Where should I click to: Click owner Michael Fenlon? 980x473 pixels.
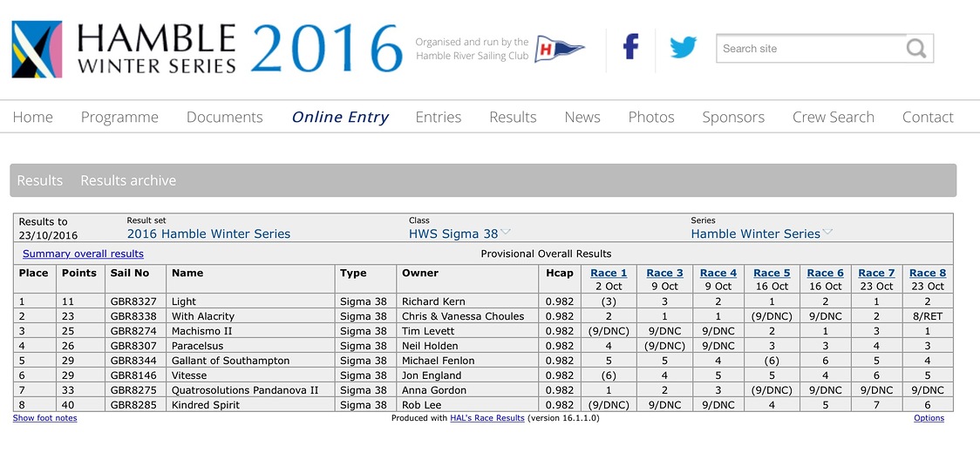(x=439, y=361)
